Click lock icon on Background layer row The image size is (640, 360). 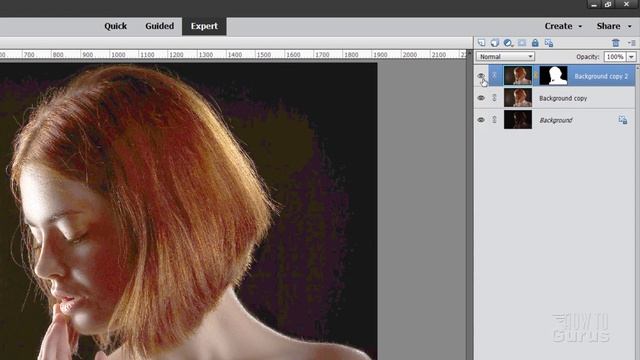point(623,120)
